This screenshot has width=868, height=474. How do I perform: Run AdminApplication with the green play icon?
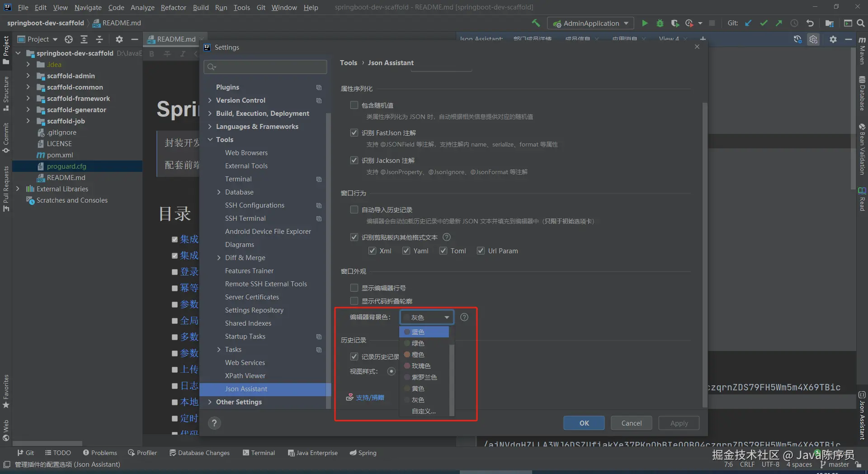[x=645, y=23]
